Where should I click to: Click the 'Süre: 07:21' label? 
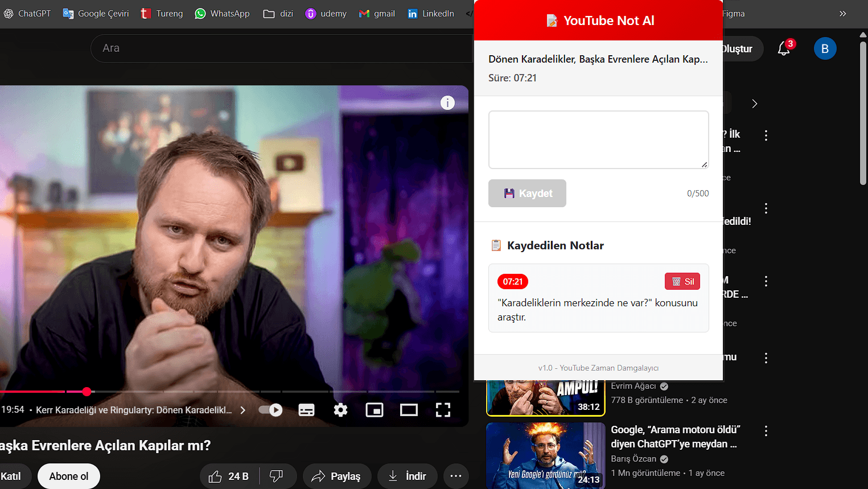pos(512,78)
